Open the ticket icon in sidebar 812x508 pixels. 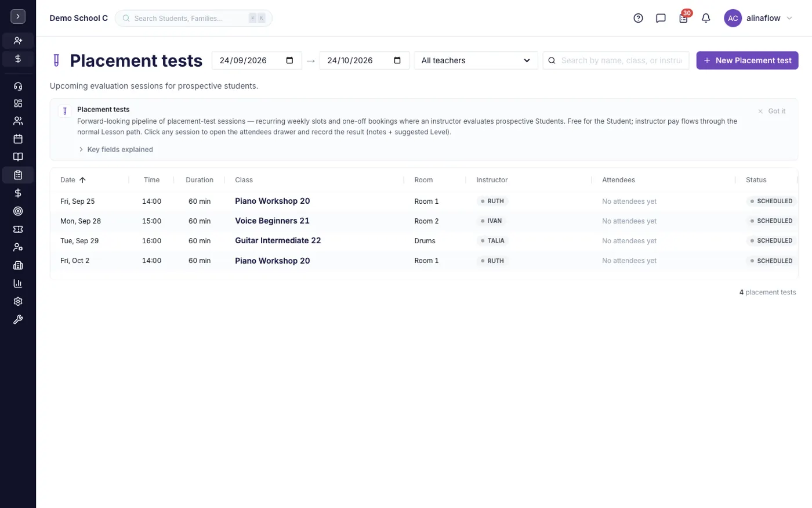point(18,229)
